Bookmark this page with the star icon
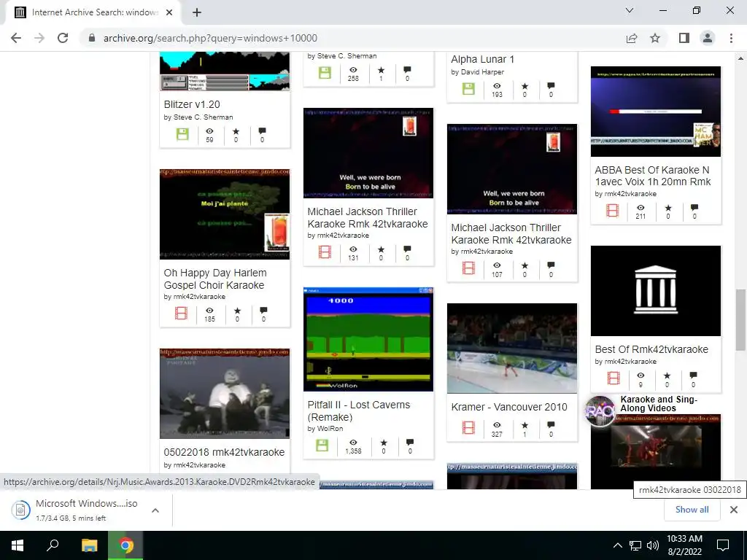The image size is (747, 560). click(655, 38)
